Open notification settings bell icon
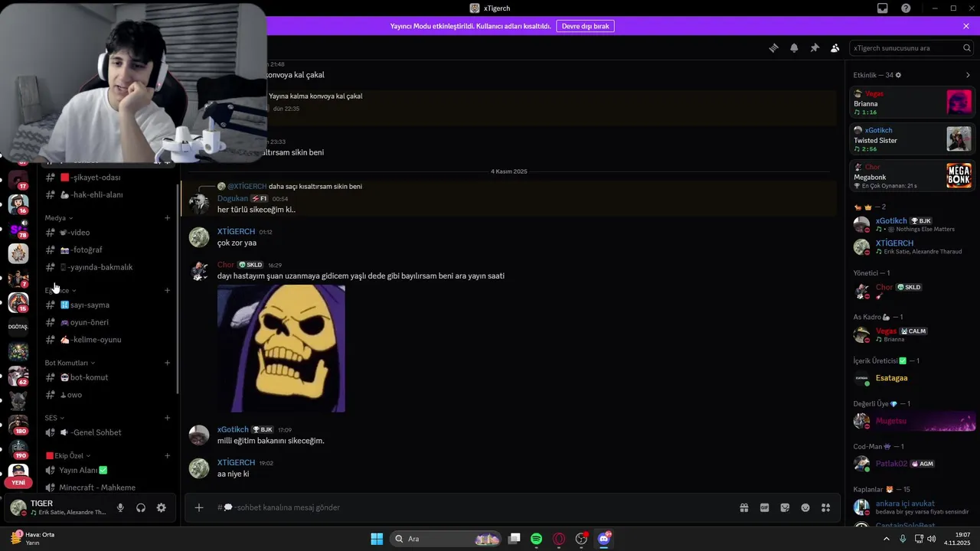The height and width of the screenshot is (551, 980). 794,47
